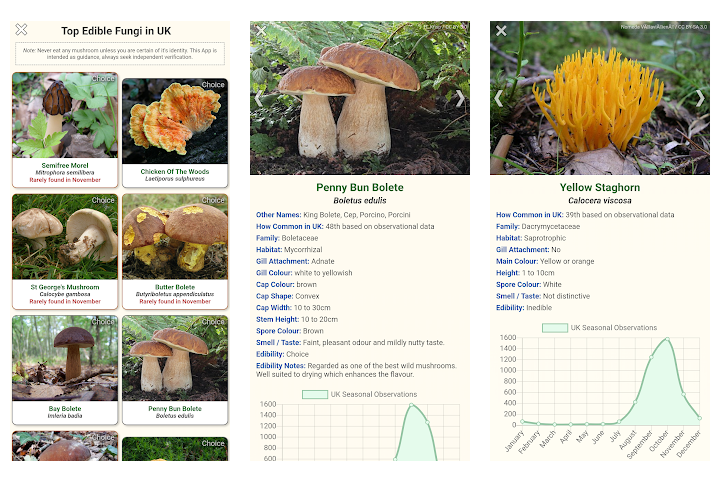Viewport: 718px width, 484px height.
Task: Click the November data point on Yellow Staghorn chart
Action: pos(683,394)
